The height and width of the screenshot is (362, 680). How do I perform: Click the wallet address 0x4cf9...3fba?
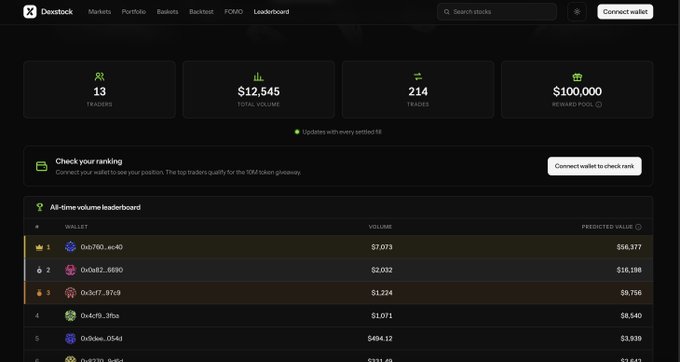100,316
